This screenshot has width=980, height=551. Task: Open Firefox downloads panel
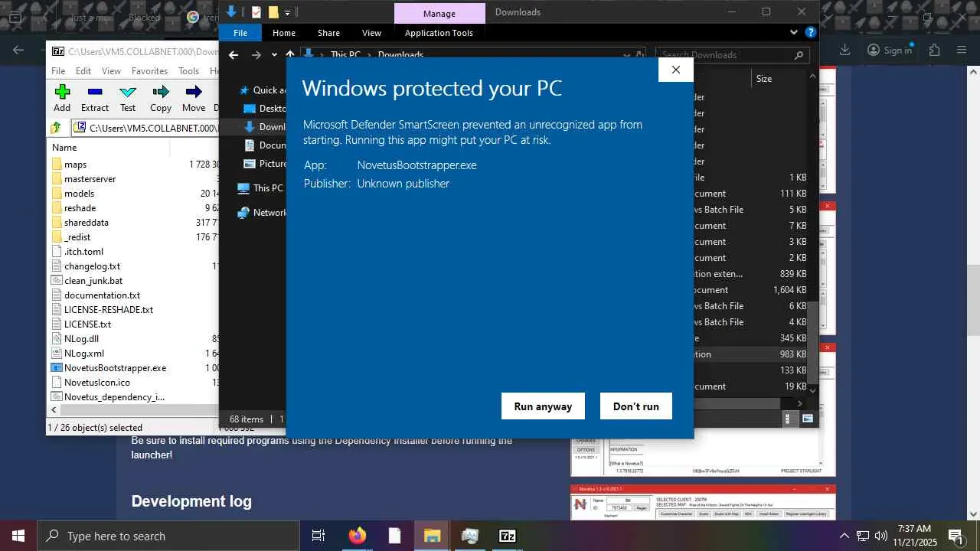click(844, 50)
